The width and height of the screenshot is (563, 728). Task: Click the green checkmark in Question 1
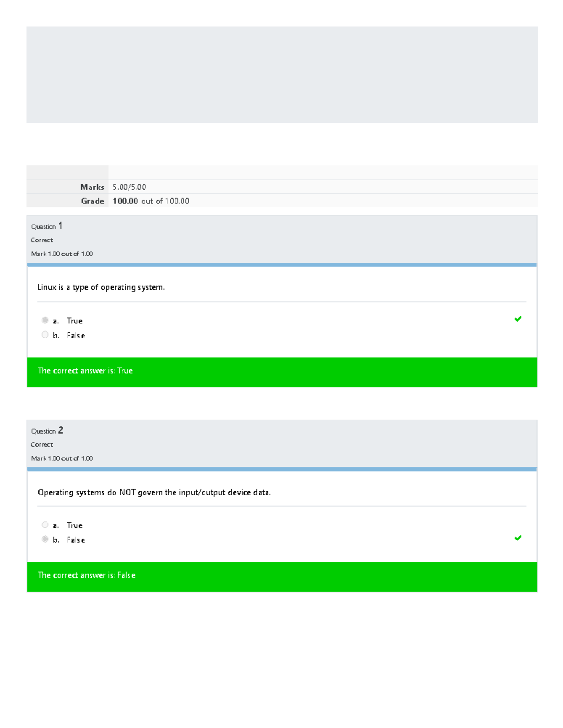[518, 319]
